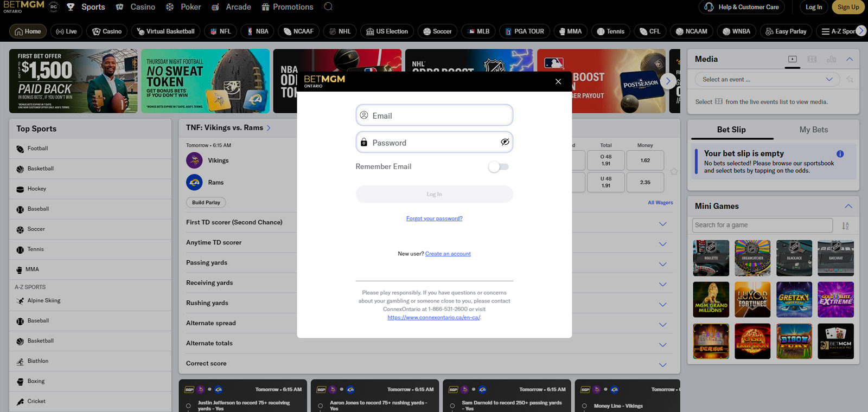Open the NFL navigation pill

pos(221,31)
